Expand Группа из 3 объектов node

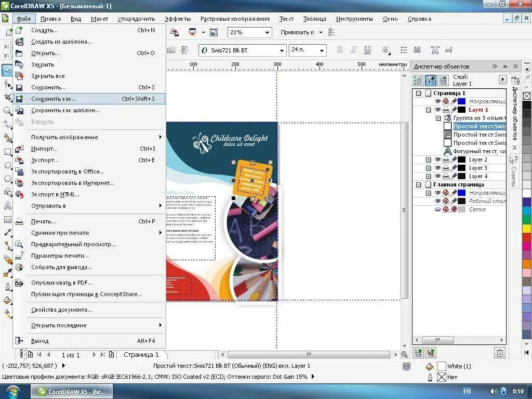coord(438,118)
